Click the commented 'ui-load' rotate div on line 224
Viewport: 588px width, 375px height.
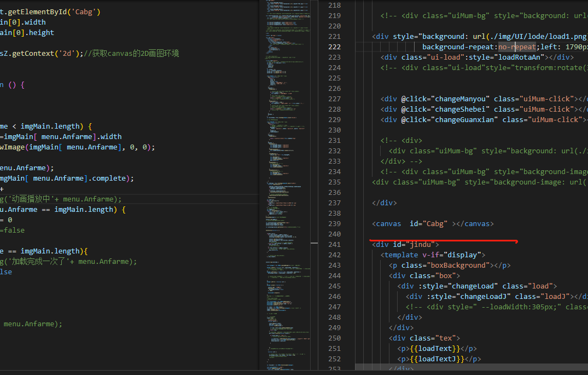coord(484,67)
